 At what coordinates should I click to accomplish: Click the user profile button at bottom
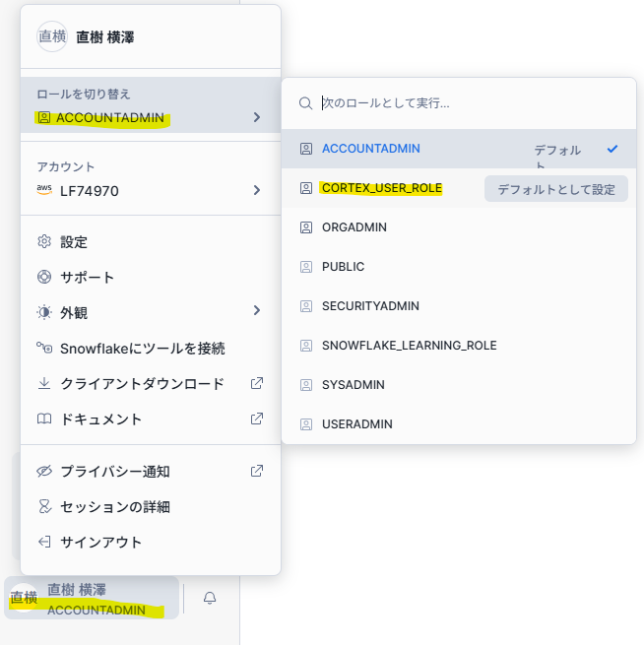pyautogui.click(x=92, y=598)
